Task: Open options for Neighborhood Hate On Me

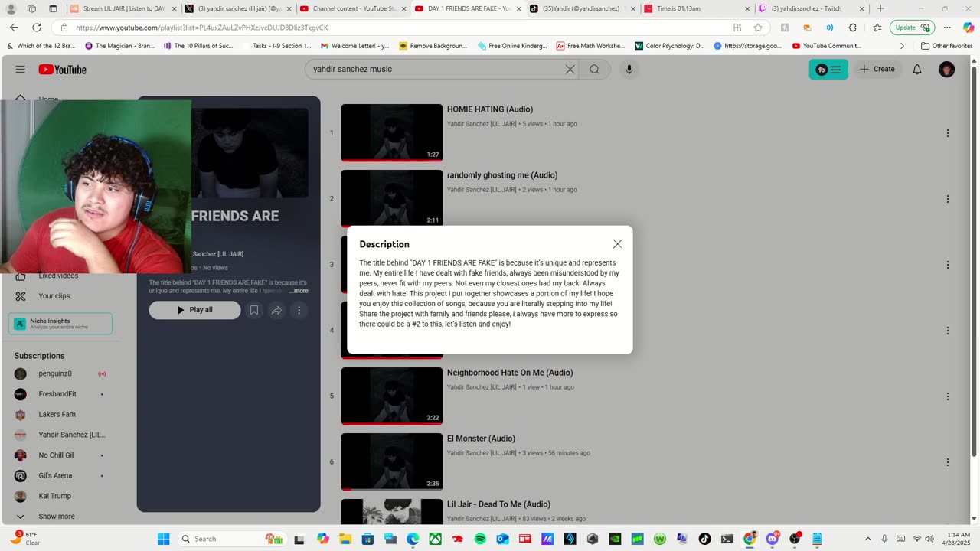Action: click(x=947, y=396)
